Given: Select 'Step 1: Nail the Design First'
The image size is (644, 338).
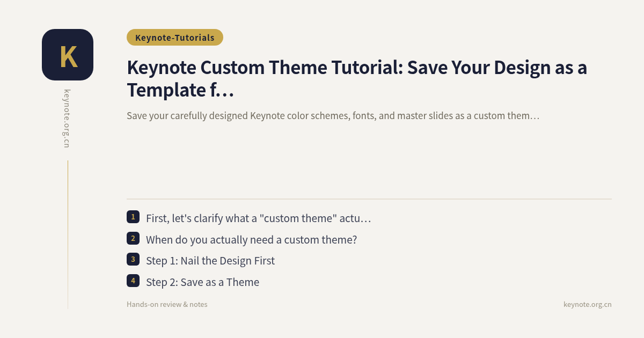Looking at the screenshot, I should [x=210, y=261].
